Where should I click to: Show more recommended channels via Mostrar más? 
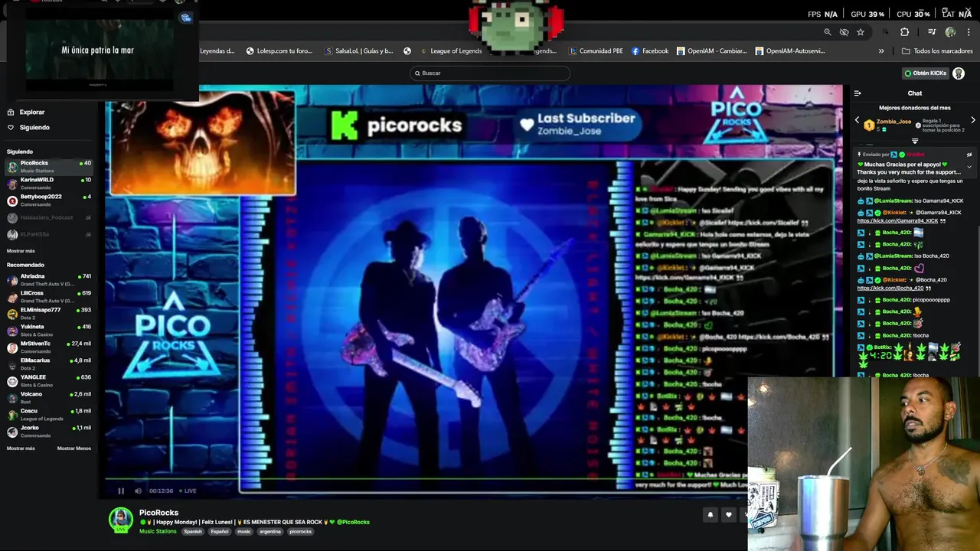pos(21,448)
